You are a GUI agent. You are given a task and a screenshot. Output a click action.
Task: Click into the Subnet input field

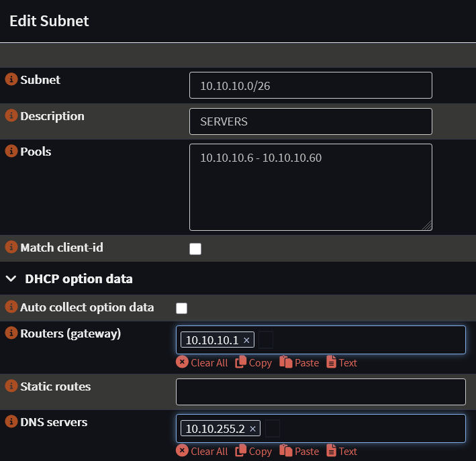pyautogui.click(x=310, y=86)
